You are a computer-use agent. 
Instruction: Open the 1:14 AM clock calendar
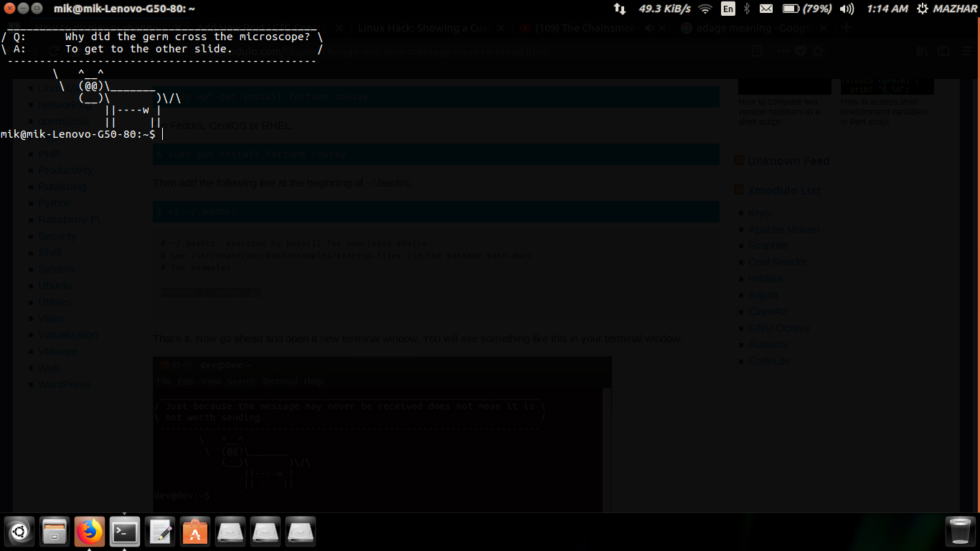887,9
